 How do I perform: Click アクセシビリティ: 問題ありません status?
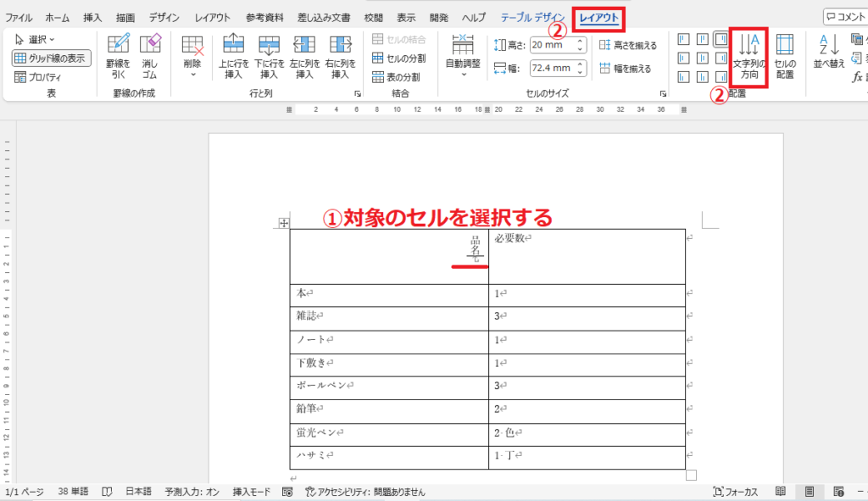365,492
